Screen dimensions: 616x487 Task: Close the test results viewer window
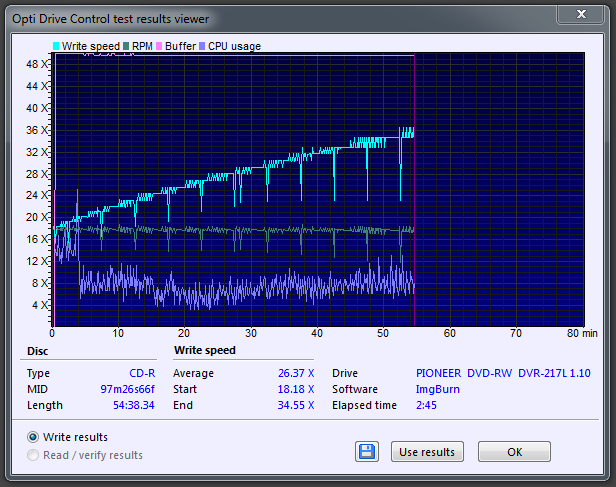pos(581,14)
